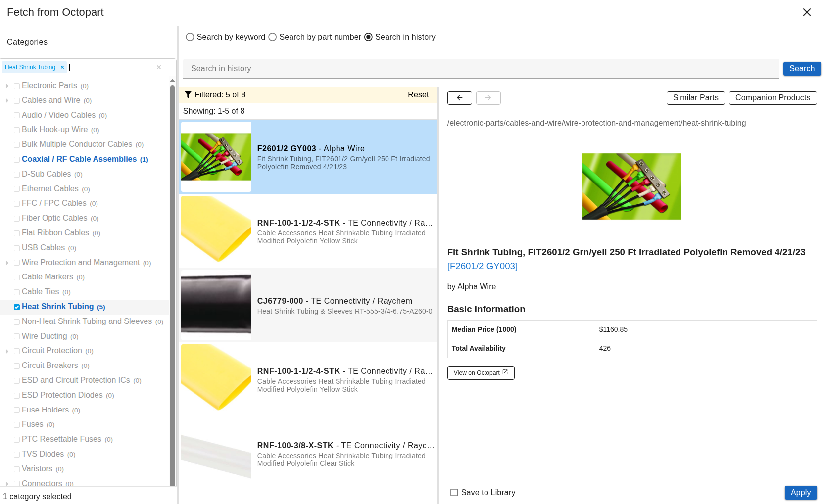Select Wire Ducting category
The width and height of the screenshot is (824, 504).
pyautogui.click(x=44, y=336)
